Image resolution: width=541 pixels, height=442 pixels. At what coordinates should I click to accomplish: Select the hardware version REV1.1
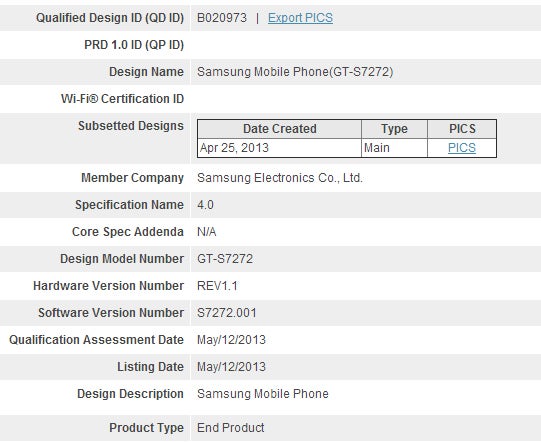pyautogui.click(x=217, y=286)
